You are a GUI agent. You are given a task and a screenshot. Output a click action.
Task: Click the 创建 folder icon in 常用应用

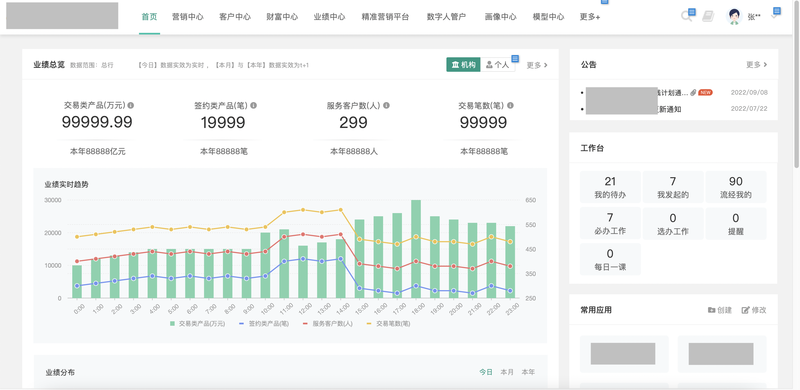pos(711,310)
